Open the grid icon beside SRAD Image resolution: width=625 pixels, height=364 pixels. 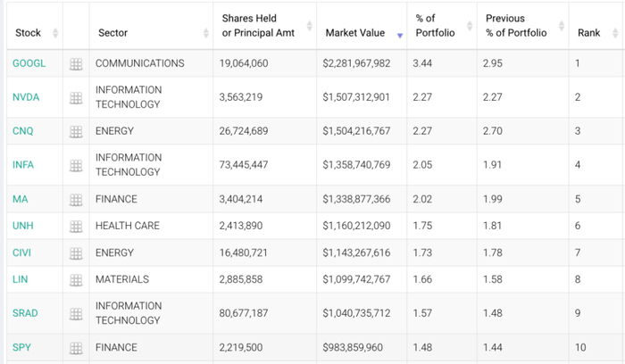[76, 313]
